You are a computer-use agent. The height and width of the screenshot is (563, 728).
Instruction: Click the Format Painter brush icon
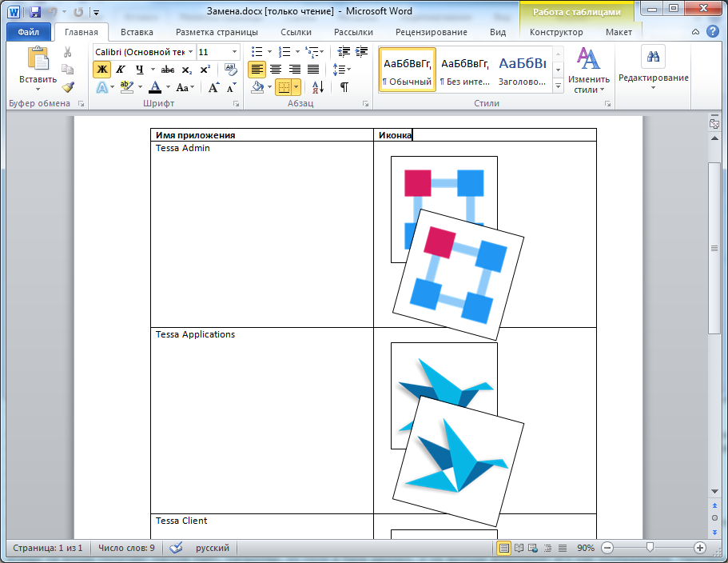(x=67, y=87)
